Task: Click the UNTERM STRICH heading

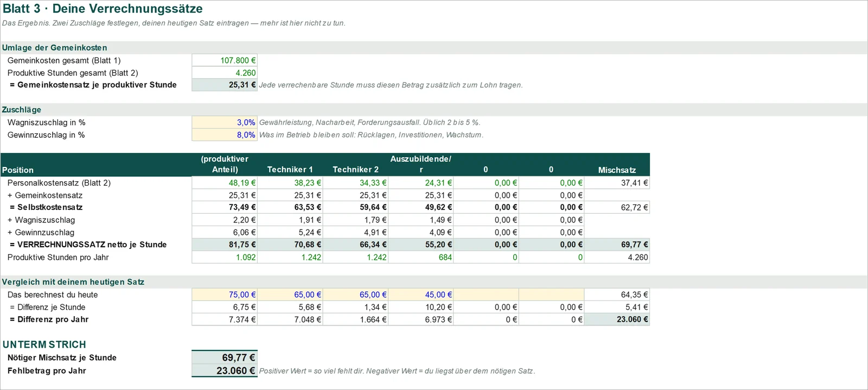Action: tap(44, 344)
